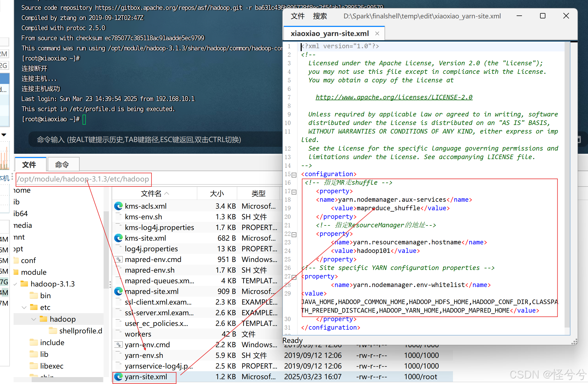
Task: Click the mapred-env.cmd script icon
Action: tap(118, 259)
